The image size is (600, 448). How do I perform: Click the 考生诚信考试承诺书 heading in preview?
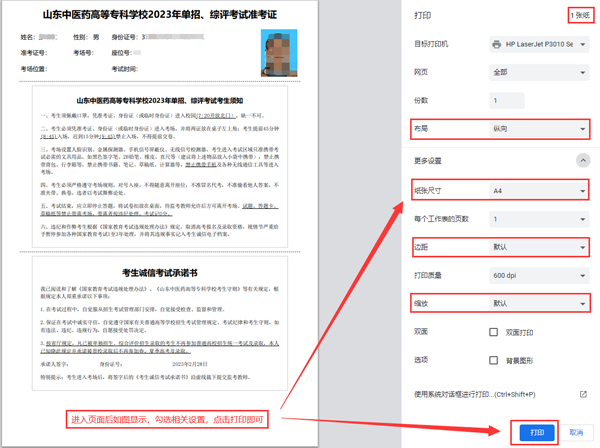160,273
